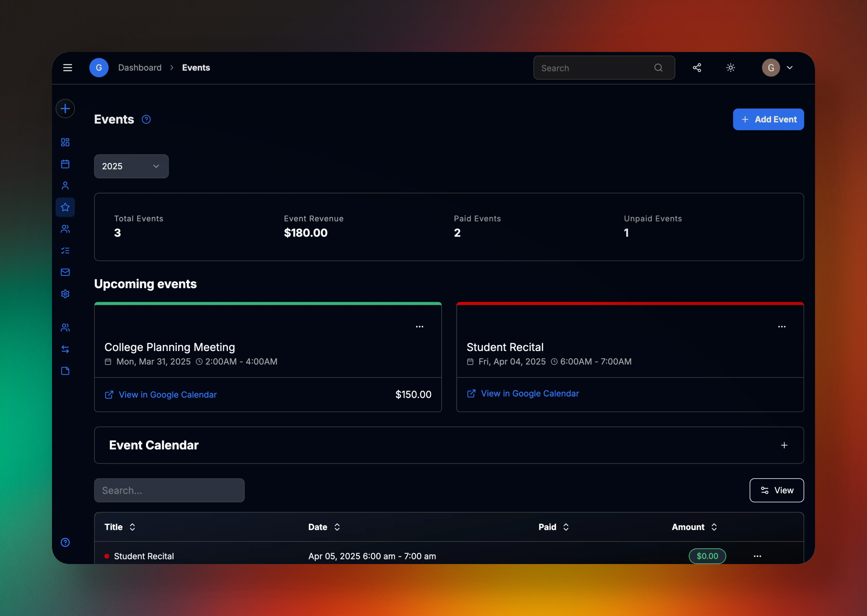Open Student Recital in Google Calendar
The width and height of the screenshot is (867, 616).
point(523,393)
